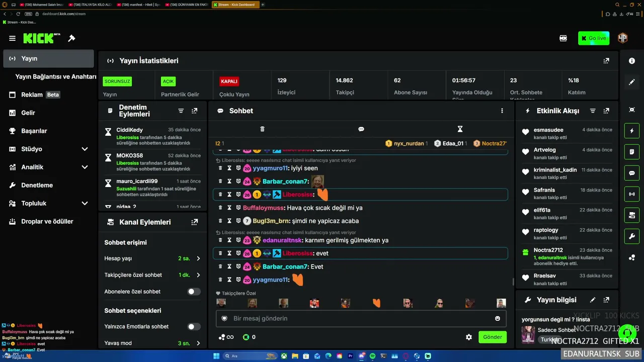Click the moderator gavel icon in header
644x362 pixels.
(71, 38)
